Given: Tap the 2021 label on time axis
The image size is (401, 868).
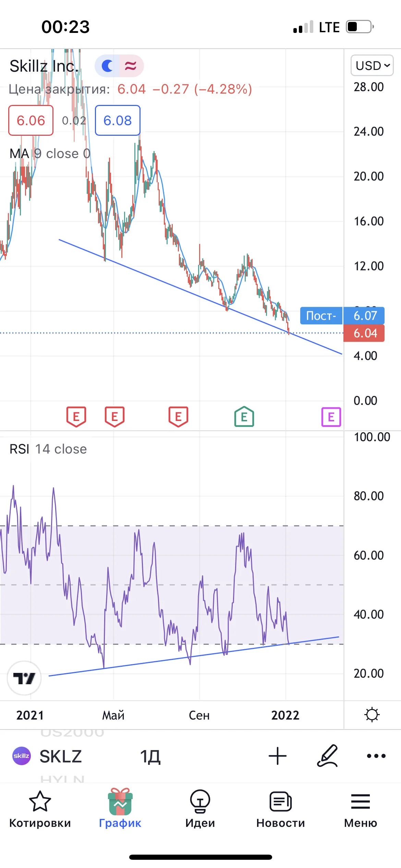Looking at the screenshot, I should 30,715.
